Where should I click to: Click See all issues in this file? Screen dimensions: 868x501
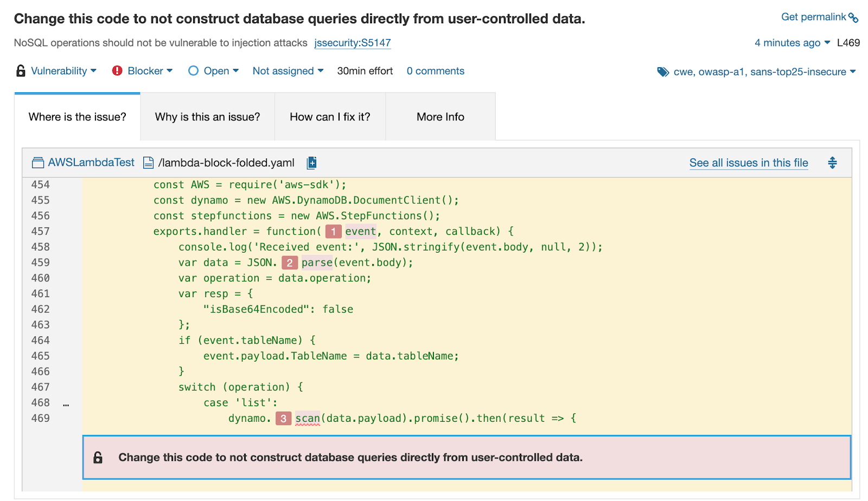[748, 163]
